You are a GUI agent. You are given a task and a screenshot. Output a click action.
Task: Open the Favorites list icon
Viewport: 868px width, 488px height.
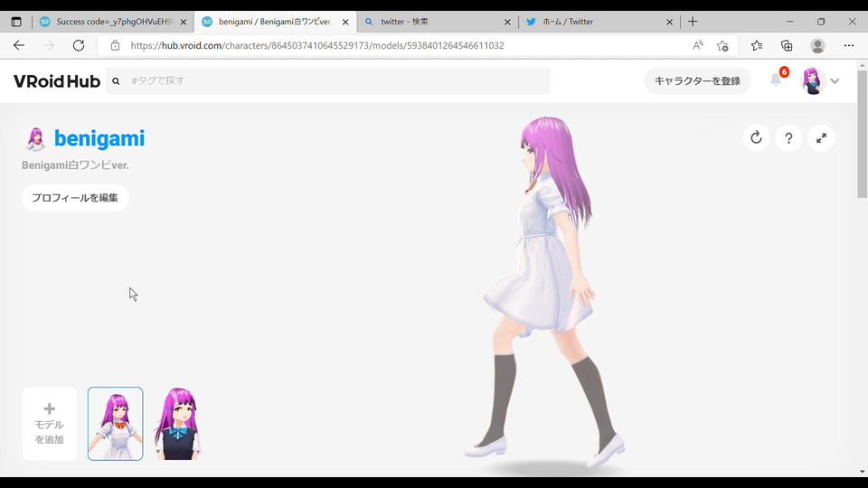pyautogui.click(x=757, y=45)
